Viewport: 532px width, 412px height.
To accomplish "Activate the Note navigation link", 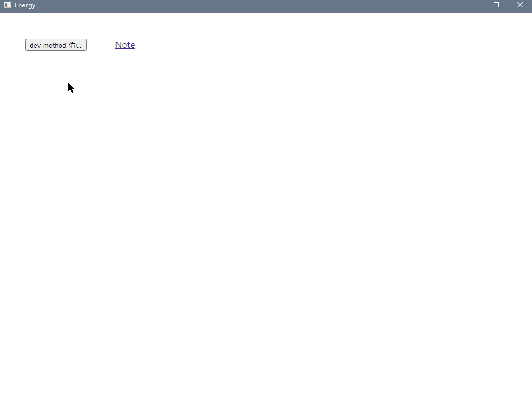I will (x=124, y=45).
